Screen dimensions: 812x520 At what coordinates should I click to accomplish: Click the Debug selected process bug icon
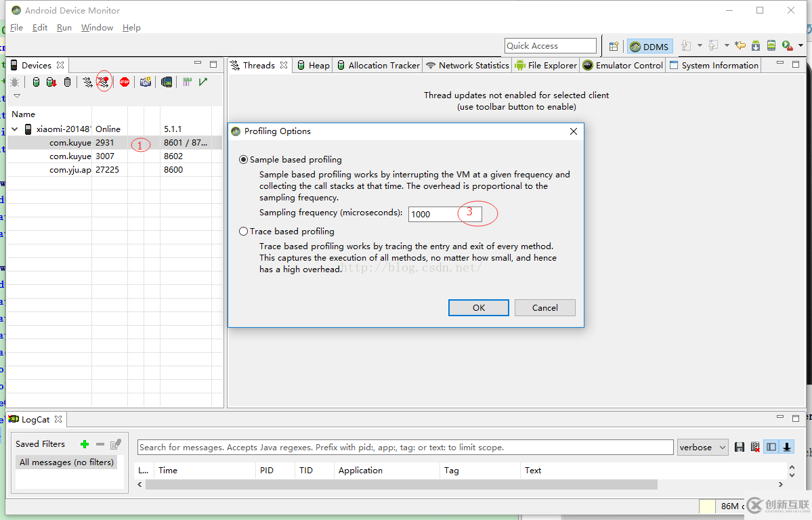tap(14, 82)
